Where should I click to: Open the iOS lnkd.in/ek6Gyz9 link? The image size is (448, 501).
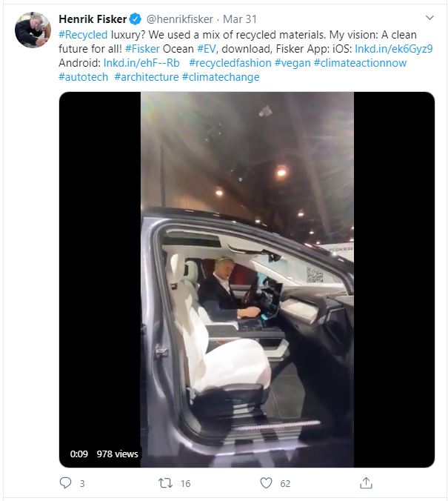[x=393, y=49]
